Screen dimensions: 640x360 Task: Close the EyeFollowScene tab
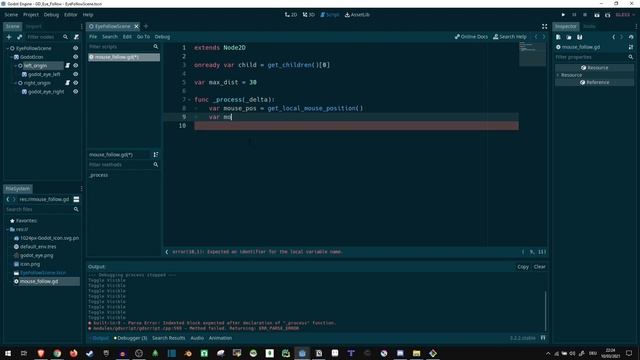tap(136, 27)
